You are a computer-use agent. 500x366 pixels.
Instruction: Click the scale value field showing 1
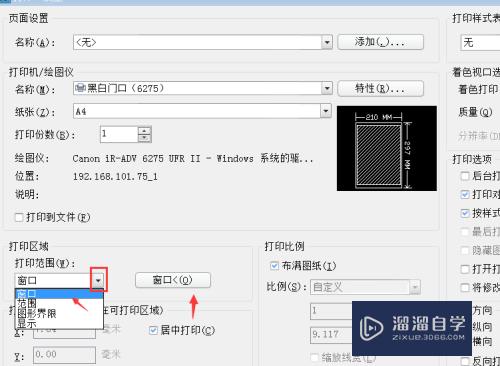click(x=331, y=311)
